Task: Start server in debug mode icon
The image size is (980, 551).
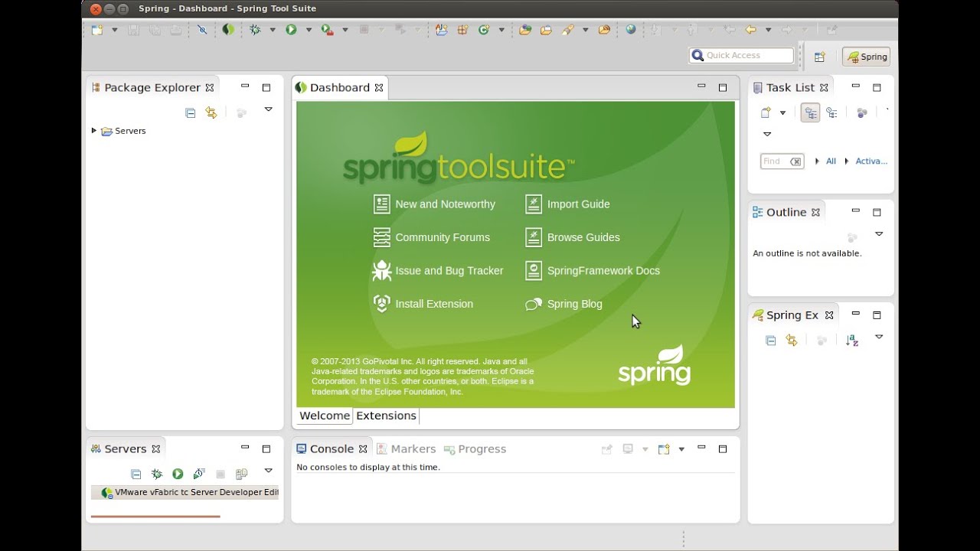Action: pos(157,474)
